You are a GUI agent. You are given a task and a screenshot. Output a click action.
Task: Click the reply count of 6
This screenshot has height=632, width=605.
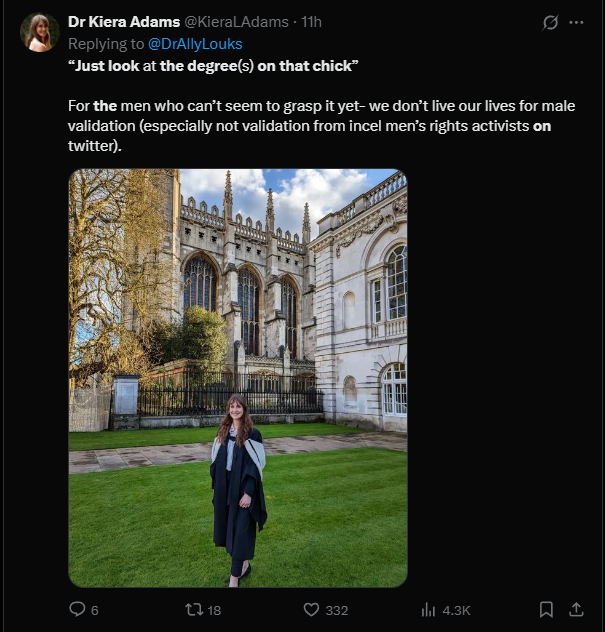tap(95, 610)
